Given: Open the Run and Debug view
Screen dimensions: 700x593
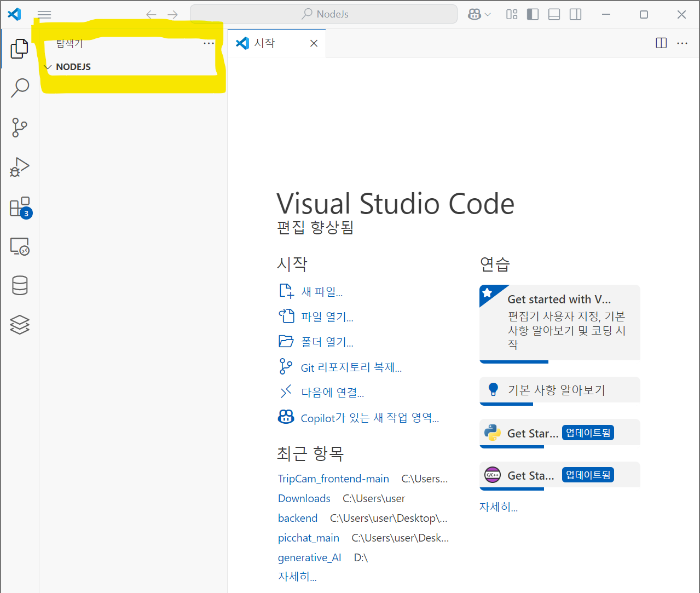Looking at the screenshot, I should pos(20,167).
